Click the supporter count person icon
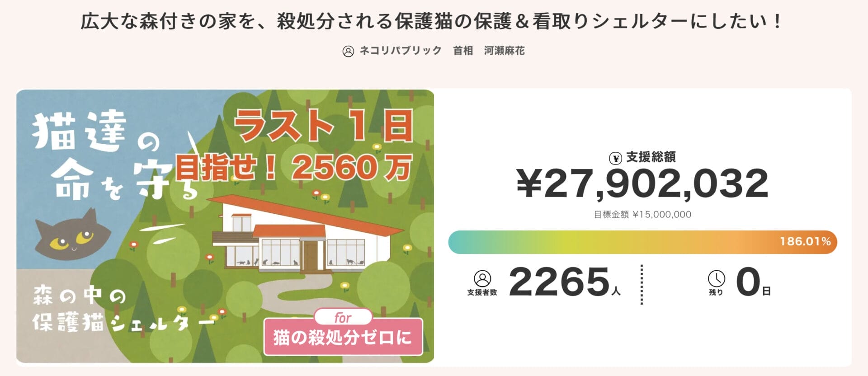868x376 pixels. click(x=483, y=278)
